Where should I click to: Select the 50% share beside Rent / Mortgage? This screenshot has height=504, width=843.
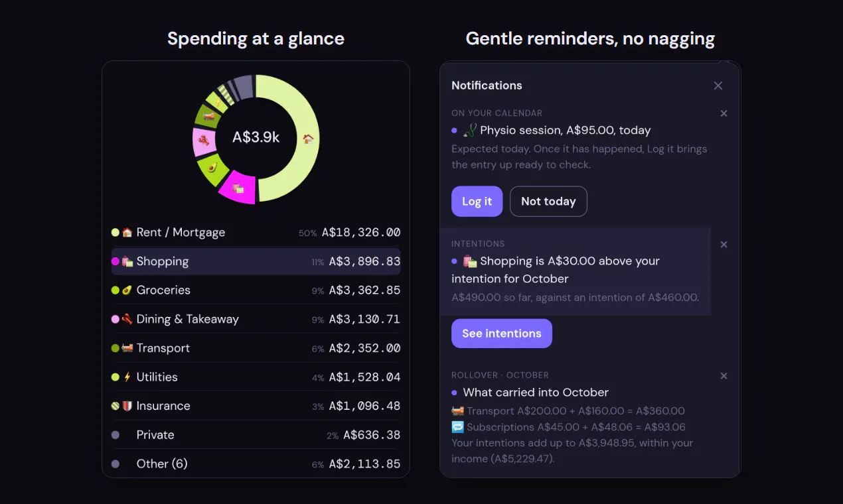click(307, 233)
